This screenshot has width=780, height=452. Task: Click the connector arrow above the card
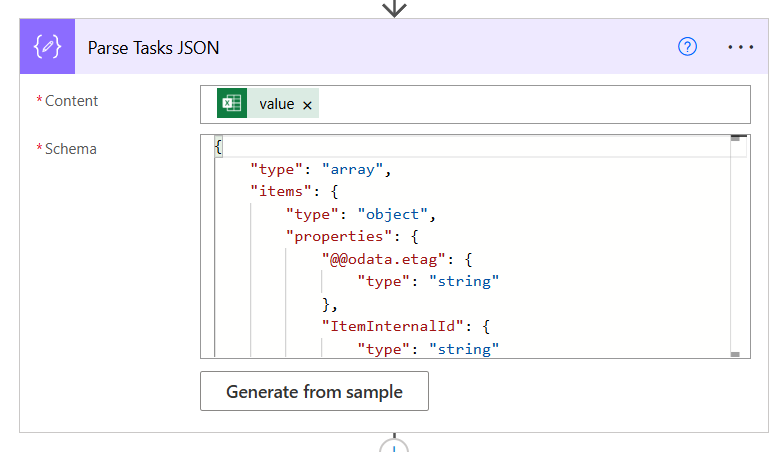pyautogui.click(x=395, y=8)
